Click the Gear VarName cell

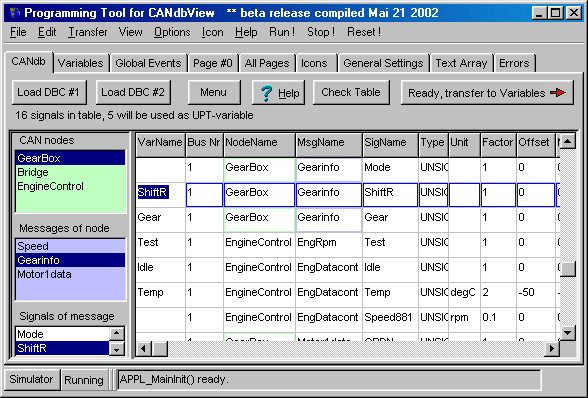[x=160, y=219]
